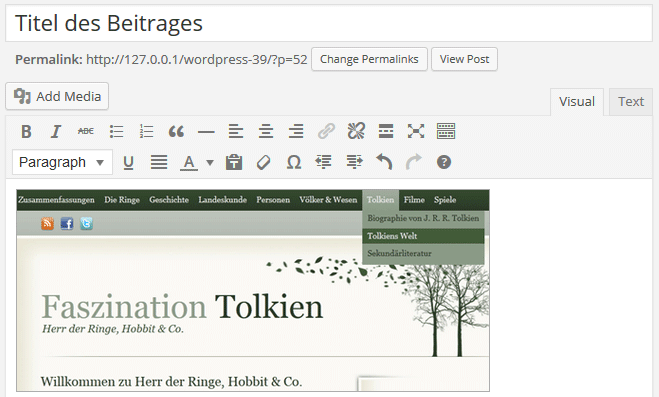
Task: Click 'Filme' in the image menu
Action: point(414,200)
